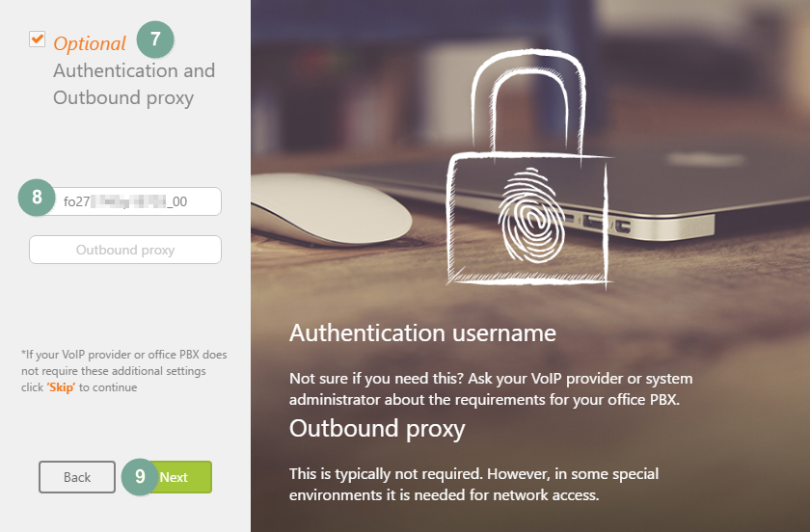Click the orange Optional label
The width and height of the screenshot is (810, 532).
(90, 44)
